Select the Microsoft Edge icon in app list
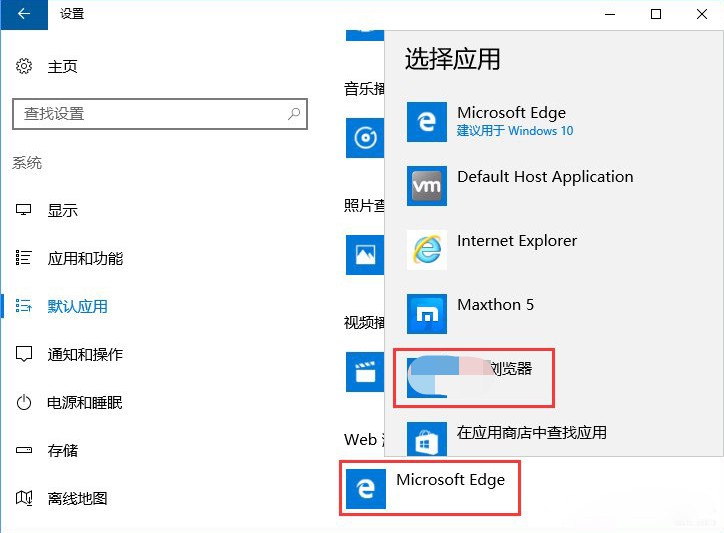This screenshot has height=533, width=724. pos(427,122)
